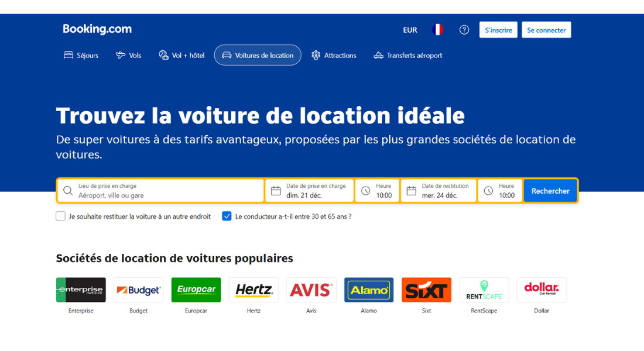Open the RentScape logo tile
Screen dimensions: 644x351
pyautogui.click(x=484, y=290)
